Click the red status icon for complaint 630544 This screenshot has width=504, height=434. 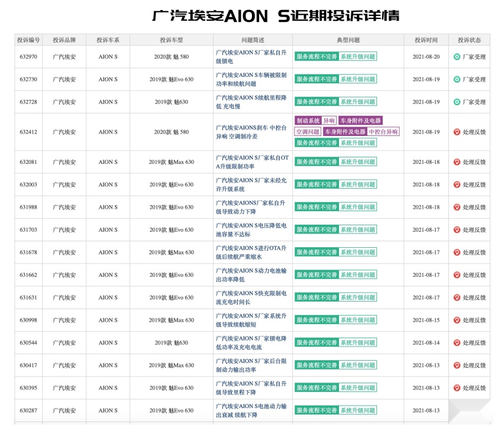457,343
